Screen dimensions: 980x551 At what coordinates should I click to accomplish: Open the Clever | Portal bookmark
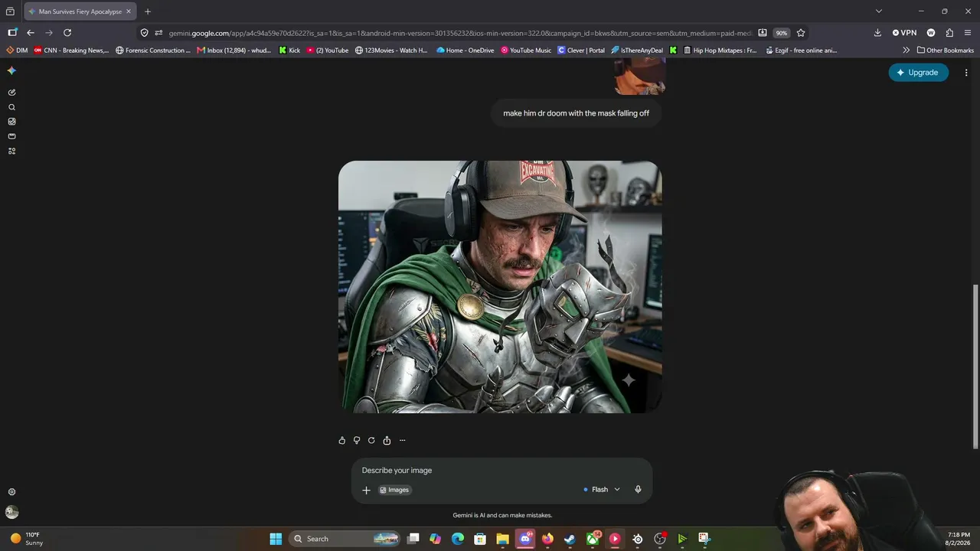[x=581, y=51]
